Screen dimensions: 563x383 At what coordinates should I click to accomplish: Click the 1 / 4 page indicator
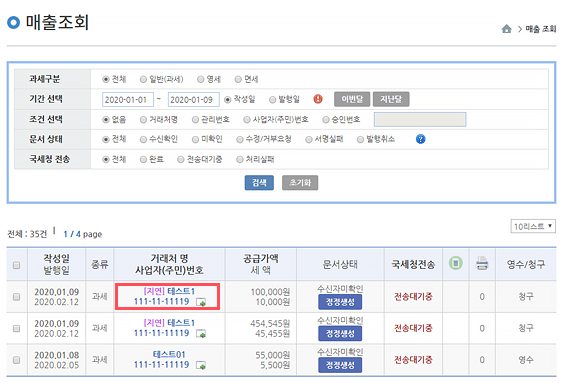pos(83,234)
